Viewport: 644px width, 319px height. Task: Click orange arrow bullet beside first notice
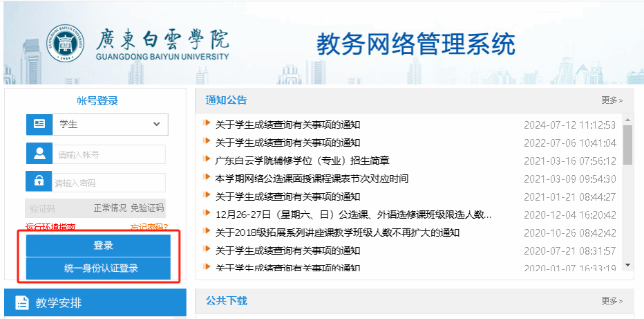pos(207,124)
